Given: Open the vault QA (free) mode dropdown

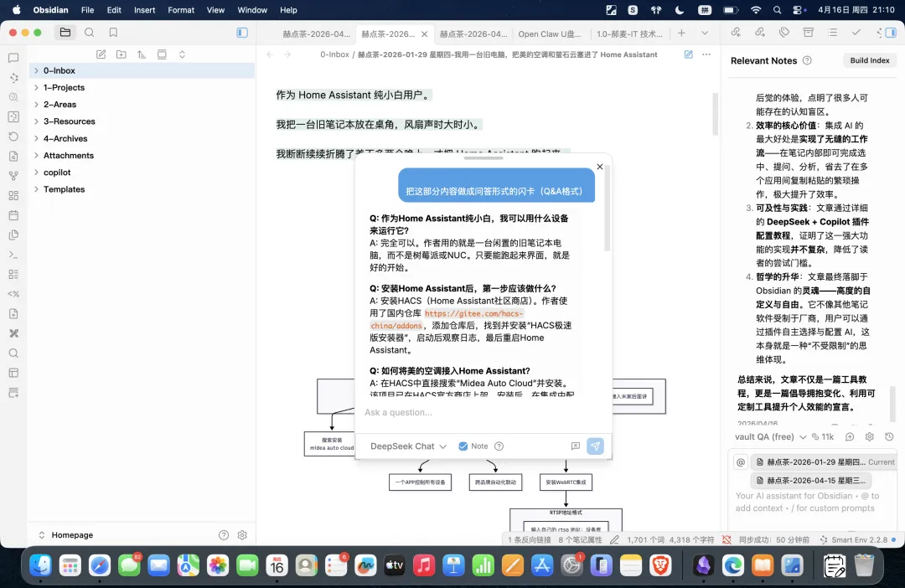Looking at the screenshot, I should pyautogui.click(x=771, y=437).
